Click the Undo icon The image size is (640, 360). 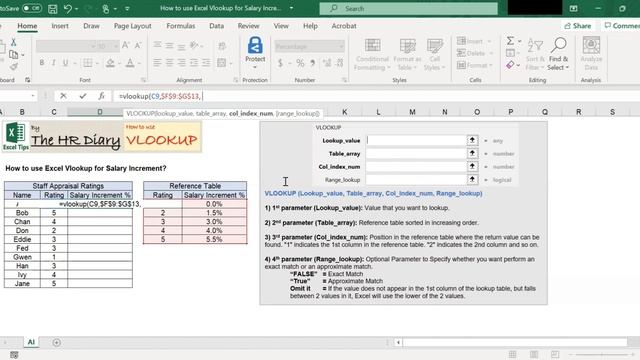coord(68,8)
